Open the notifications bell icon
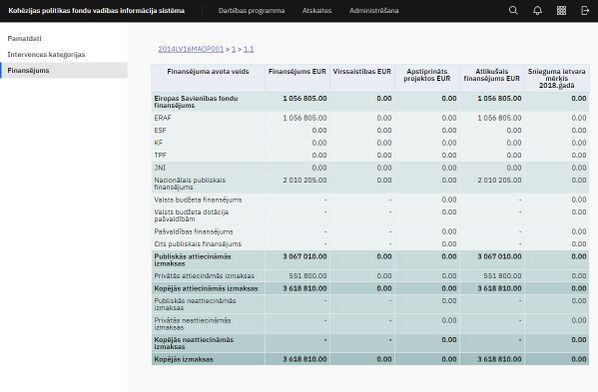Image resolution: width=598 pixels, height=392 pixels. 537,10
